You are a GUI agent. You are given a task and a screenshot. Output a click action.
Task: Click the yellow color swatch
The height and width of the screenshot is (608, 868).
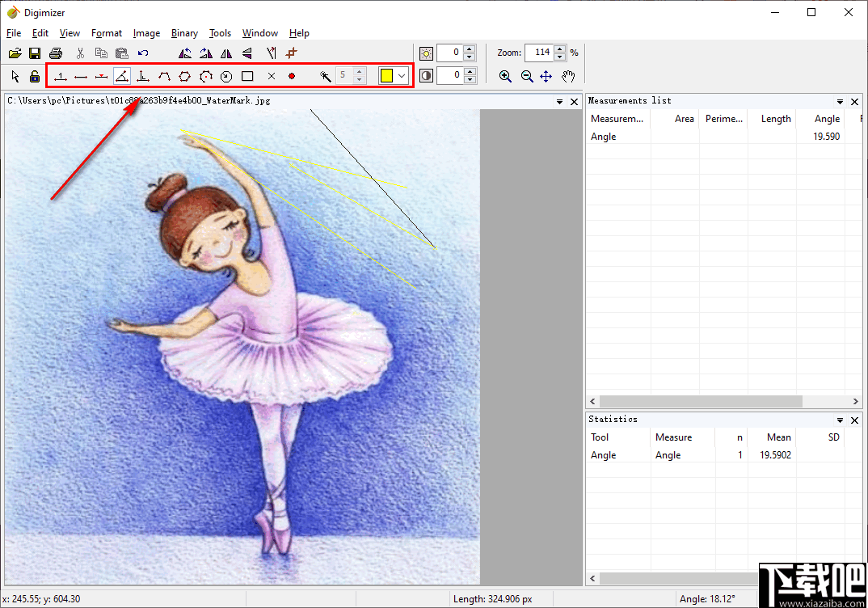[x=386, y=76]
